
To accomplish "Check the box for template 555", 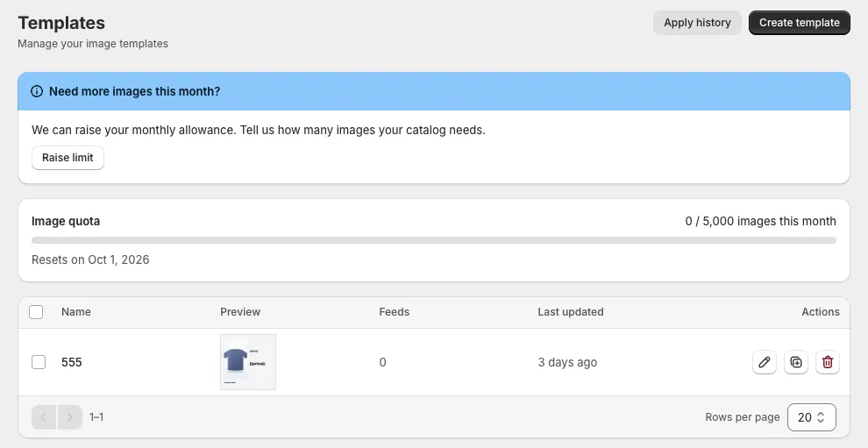I will [x=39, y=362].
